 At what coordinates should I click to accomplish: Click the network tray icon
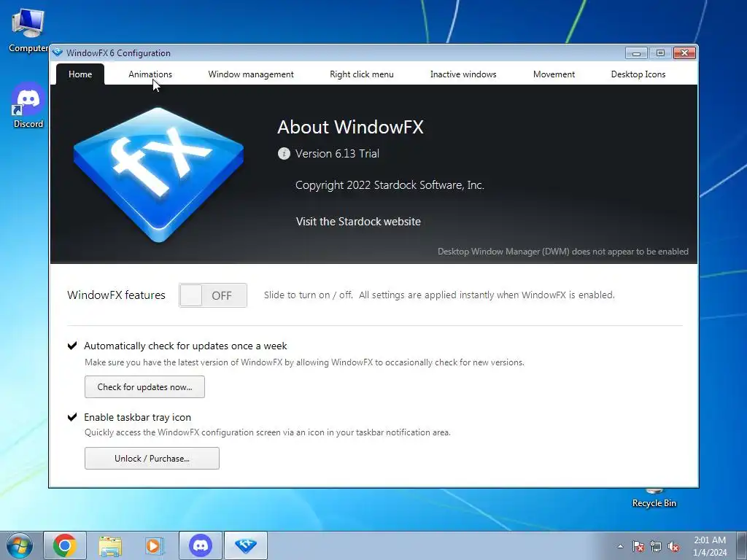(x=656, y=546)
